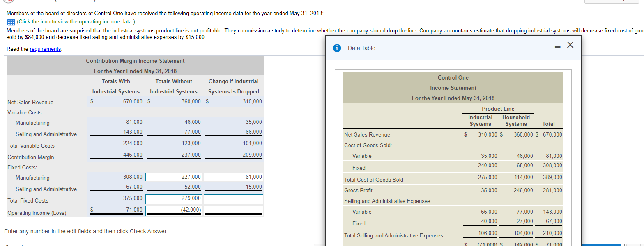Click 'Fixed Costs:' row label
Viewport: 644px width, 246px height.
coord(22,167)
